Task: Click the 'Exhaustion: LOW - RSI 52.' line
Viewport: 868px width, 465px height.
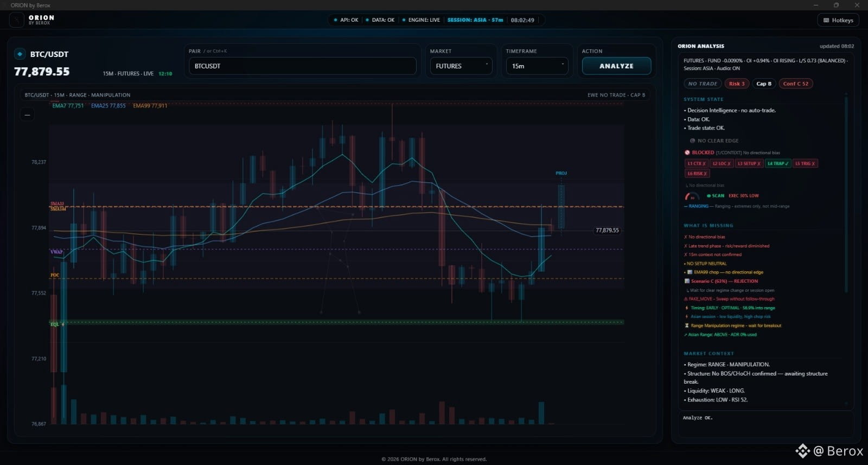Action: pyautogui.click(x=716, y=400)
